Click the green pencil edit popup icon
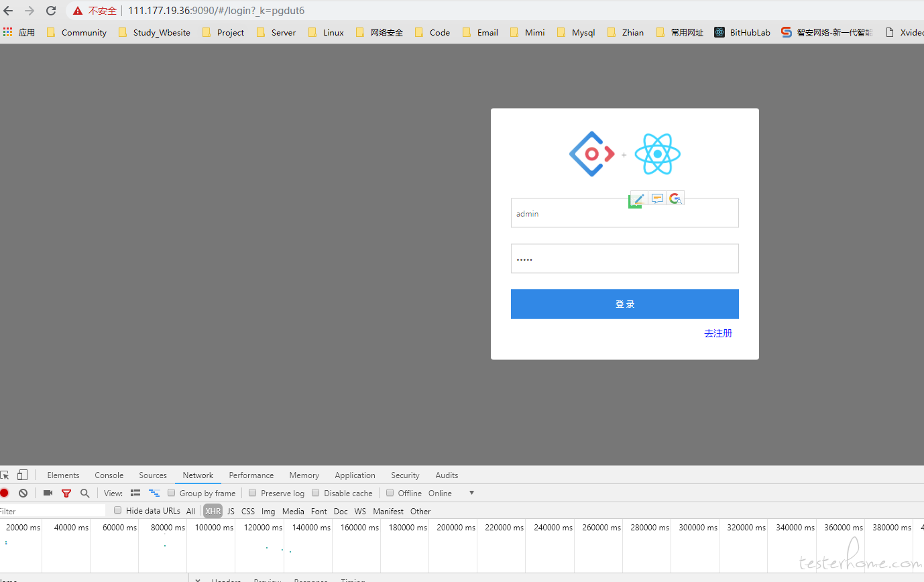This screenshot has height=582, width=924. point(638,198)
